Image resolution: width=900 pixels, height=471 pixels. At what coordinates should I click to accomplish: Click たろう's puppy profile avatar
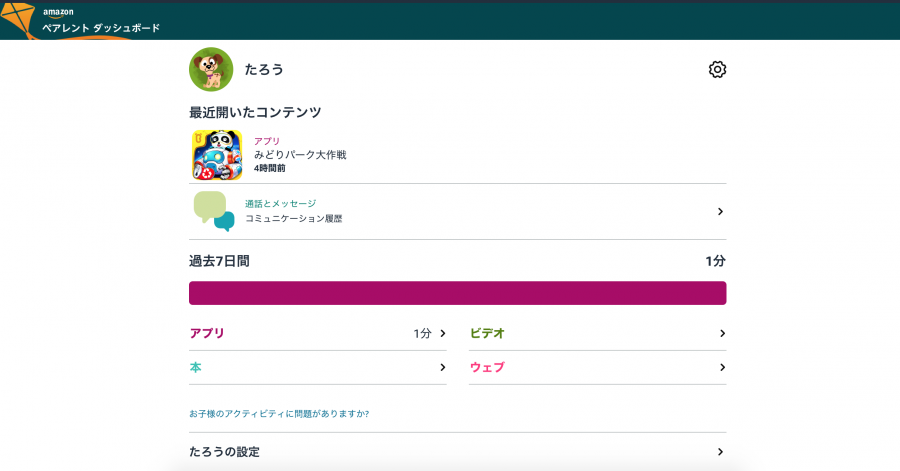point(211,69)
